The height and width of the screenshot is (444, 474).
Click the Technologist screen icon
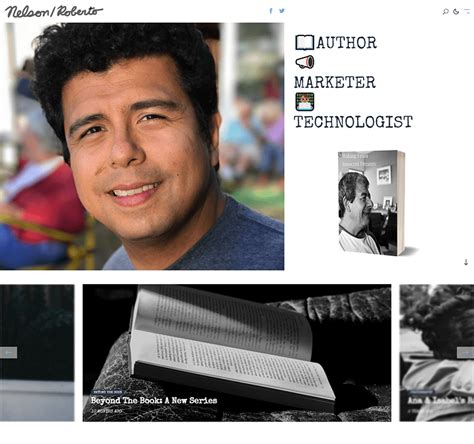click(305, 102)
